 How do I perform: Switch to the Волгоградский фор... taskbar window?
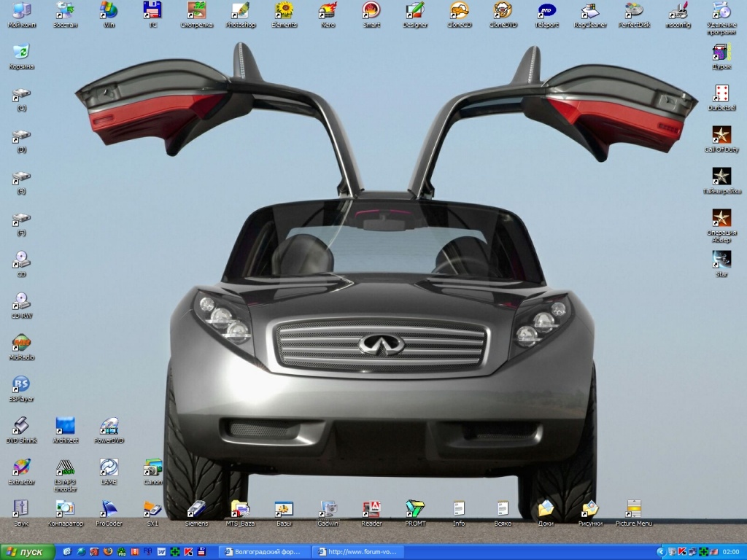(263, 552)
